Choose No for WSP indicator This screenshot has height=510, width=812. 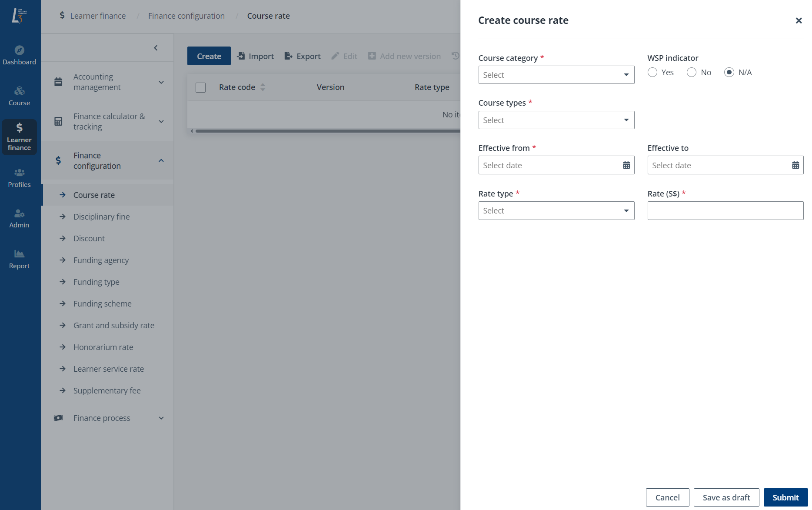point(691,72)
